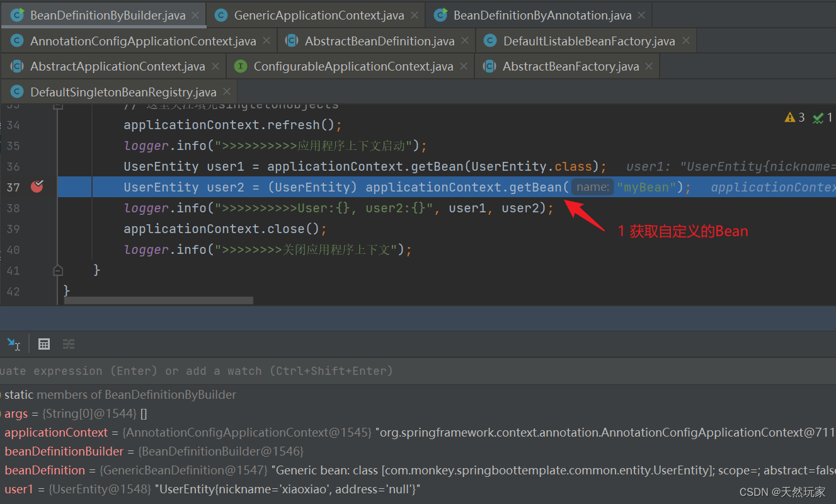
Task: Select the applicationContext variable row
Action: click(418, 433)
